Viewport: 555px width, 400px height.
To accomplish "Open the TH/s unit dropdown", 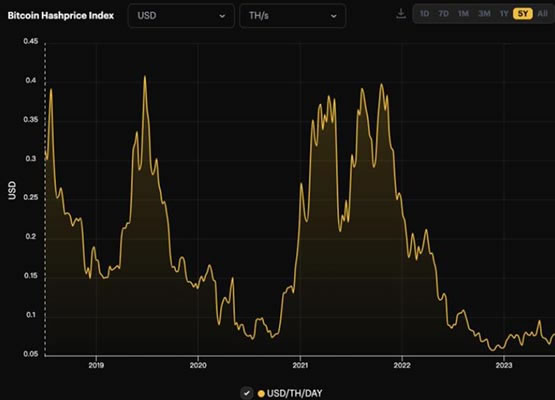I will point(292,16).
